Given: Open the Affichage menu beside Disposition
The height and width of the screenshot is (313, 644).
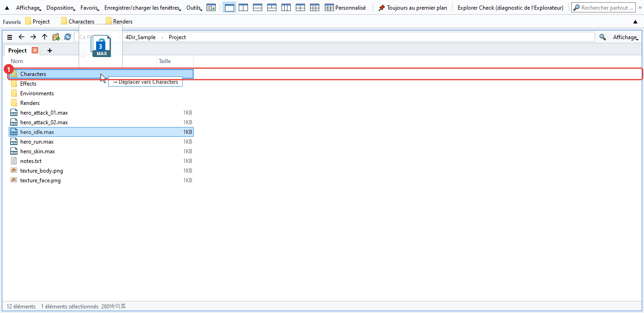Looking at the screenshot, I should pyautogui.click(x=29, y=8).
